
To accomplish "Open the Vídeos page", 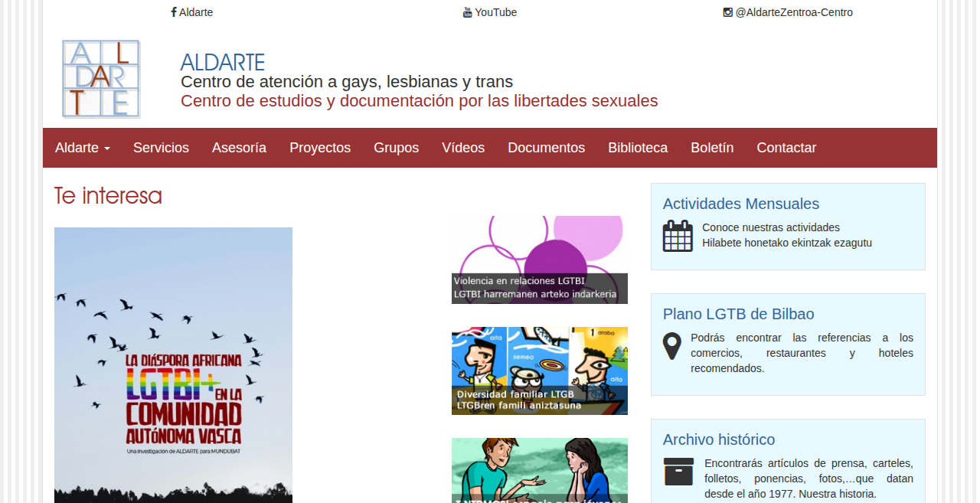I will tap(463, 148).
